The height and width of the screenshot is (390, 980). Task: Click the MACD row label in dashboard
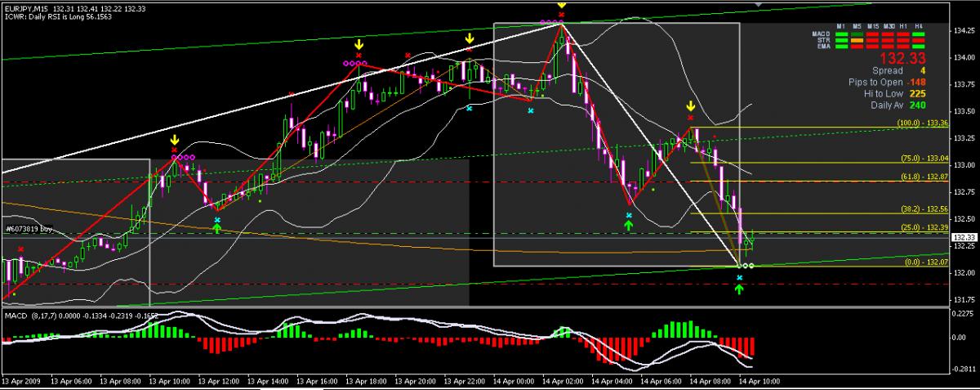click(823, 34)
